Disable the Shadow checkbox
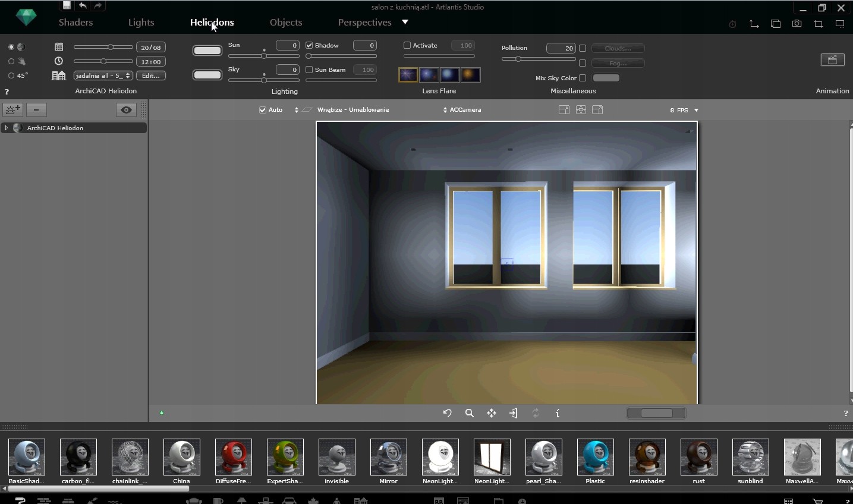The image size is (853, 504). click(309, 45)
